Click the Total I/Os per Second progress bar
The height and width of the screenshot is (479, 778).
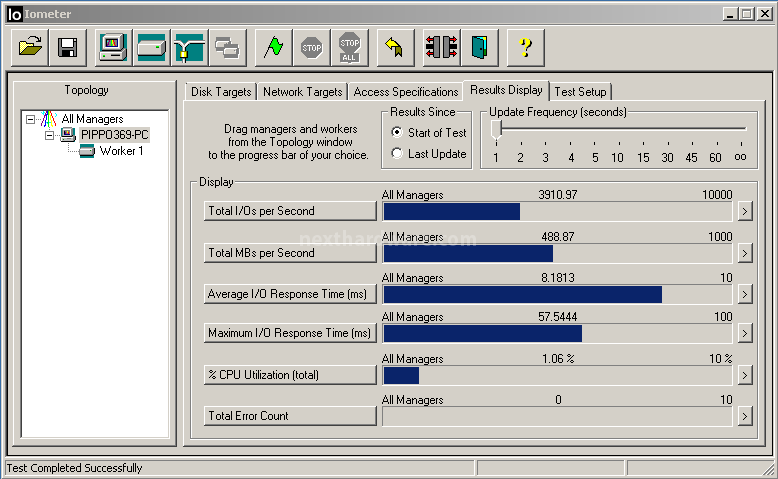tap(557, 211)
